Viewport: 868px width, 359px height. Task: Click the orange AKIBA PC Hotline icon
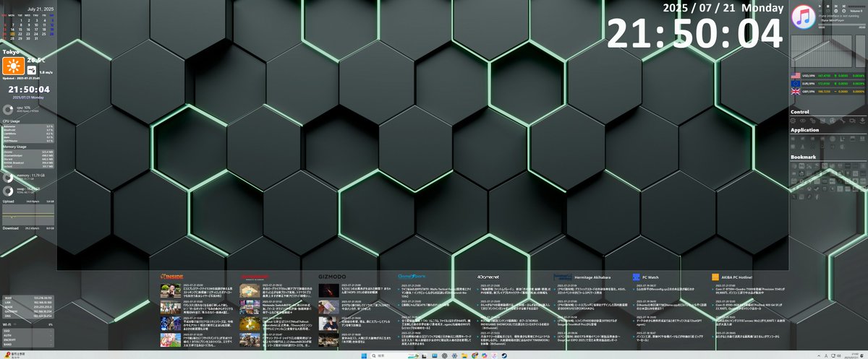[x=715, y=277]
